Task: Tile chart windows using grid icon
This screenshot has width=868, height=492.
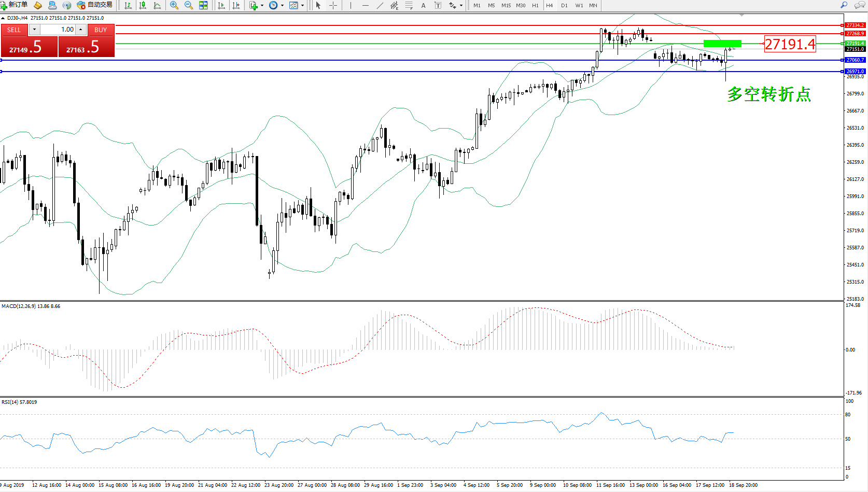Action: (x=203, y=5)
